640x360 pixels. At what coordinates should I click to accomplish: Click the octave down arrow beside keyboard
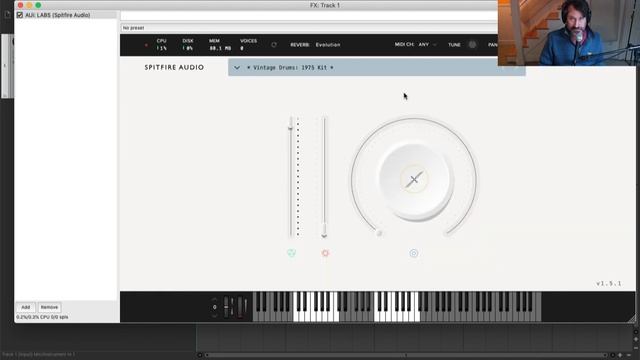pyautogui.click(x=215, y=316)
